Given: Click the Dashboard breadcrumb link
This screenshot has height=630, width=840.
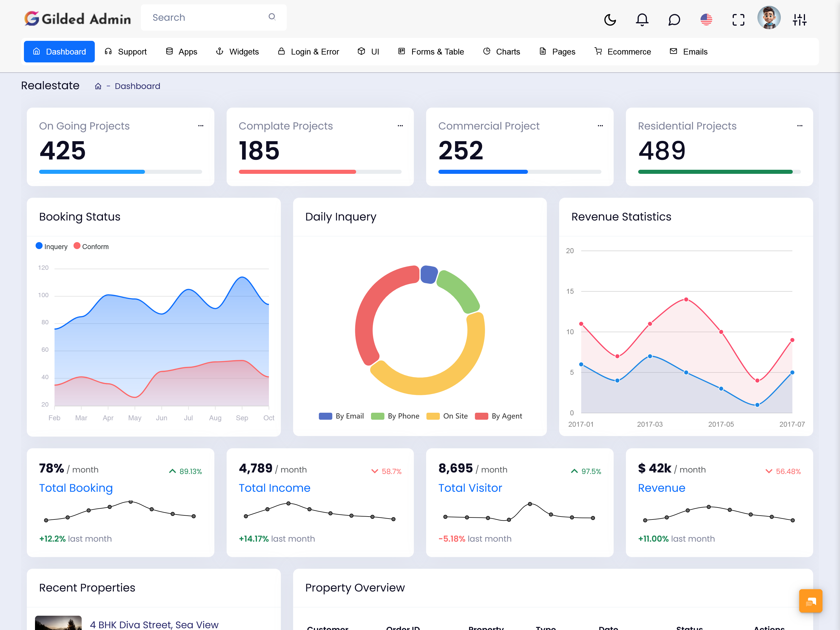Looking at the screenshot, I should [137, 86].
